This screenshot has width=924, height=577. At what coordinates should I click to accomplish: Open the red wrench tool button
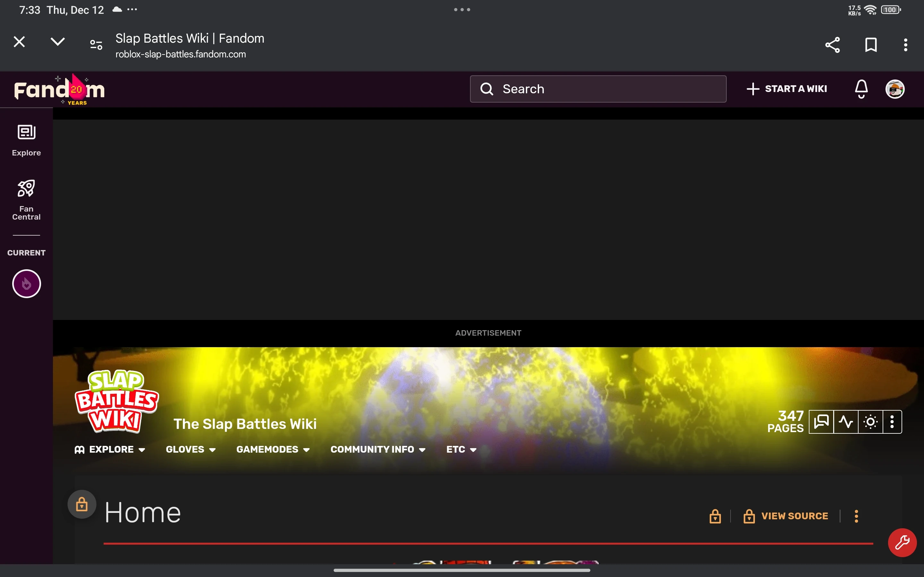(902, 542)
